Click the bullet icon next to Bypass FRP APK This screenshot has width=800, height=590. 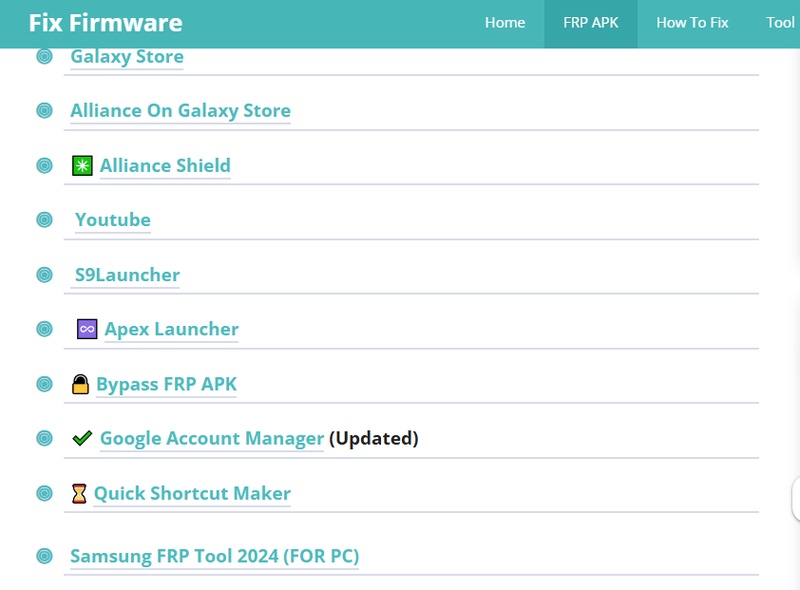tap(44, 384)
